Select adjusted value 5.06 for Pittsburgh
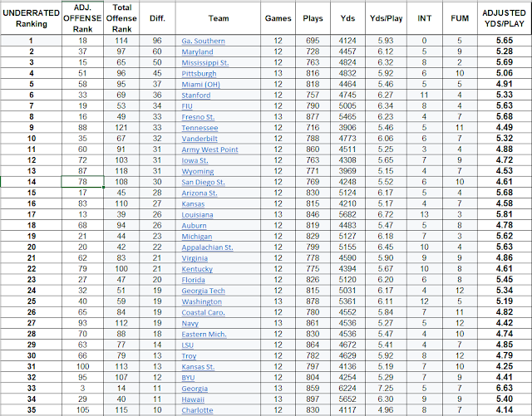Viewport: 532px width, 416px height. (505, 73)
